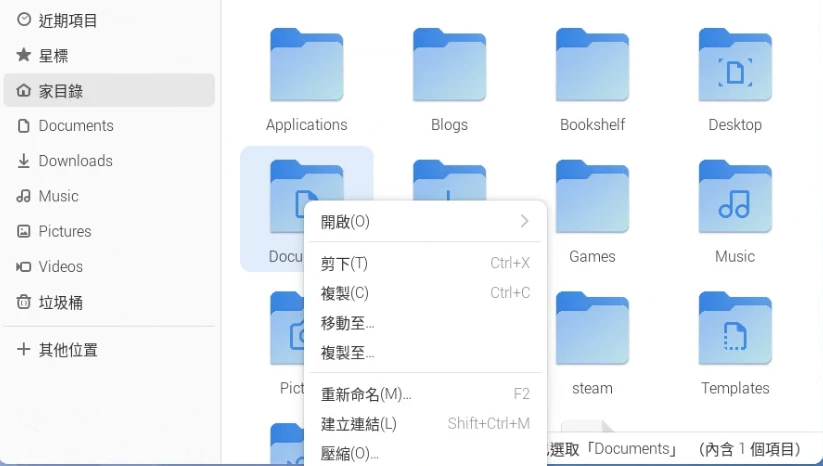Click the sidebar Pictures image icon
The height and width of the screenshot is (466, 823).
coord(24,231)
